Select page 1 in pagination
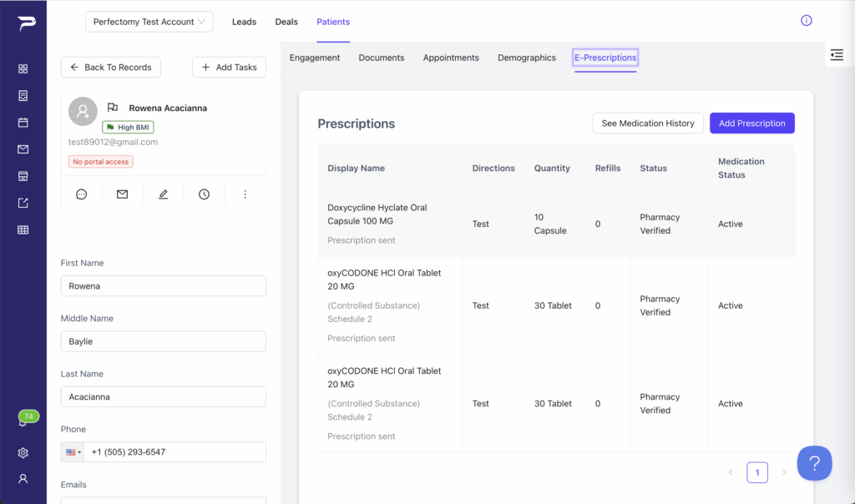855x504 pixels. pyautogui.click(x=757, y=472)
